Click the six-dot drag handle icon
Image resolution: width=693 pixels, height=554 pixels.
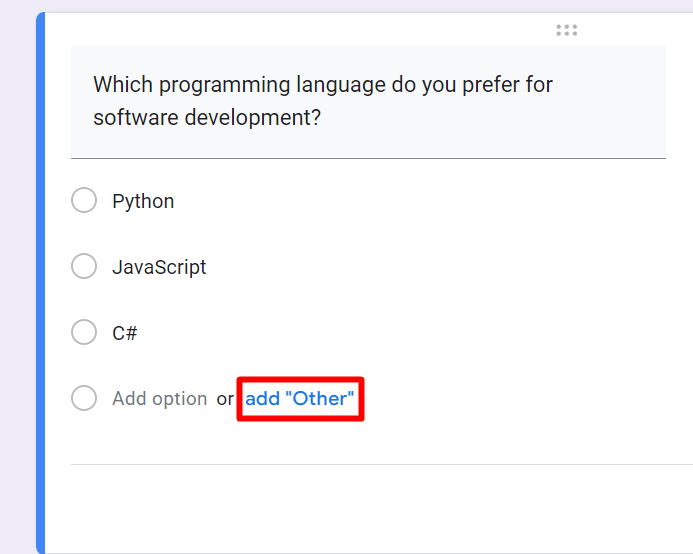(x=567, y=30)
